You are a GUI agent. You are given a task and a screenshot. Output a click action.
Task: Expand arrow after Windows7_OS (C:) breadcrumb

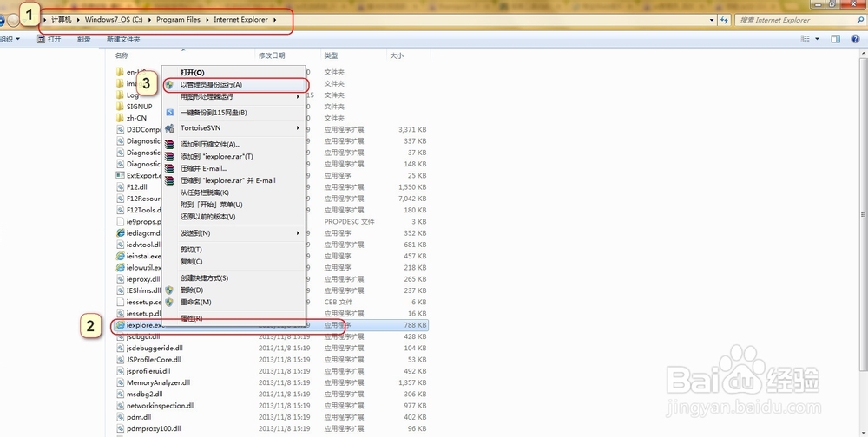(x=149, y=20)
